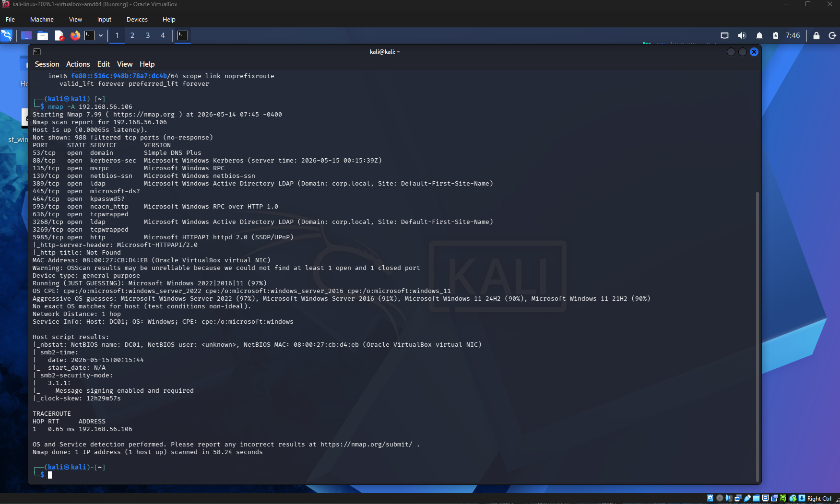Click the 'clock-skew: 12h29m57s' line
840x504 pixels.
click(x=77, y=399)
